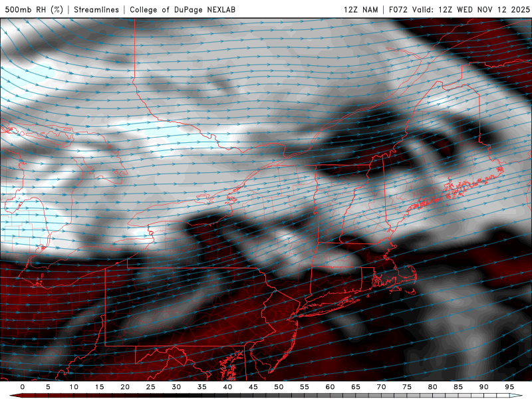Select the '95' color scale label
Screen dimensions: 532x399
[x=509, y=387]
